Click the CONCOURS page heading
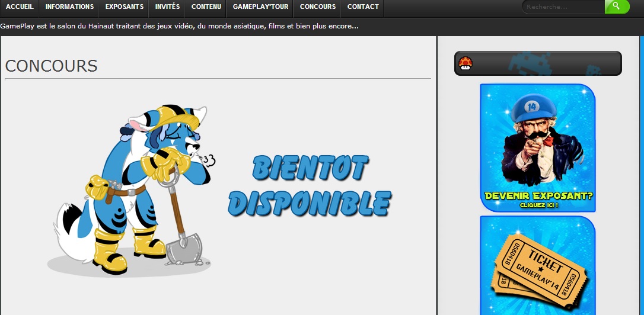Viewport: 644px width, 315px height. coord(51,66)
